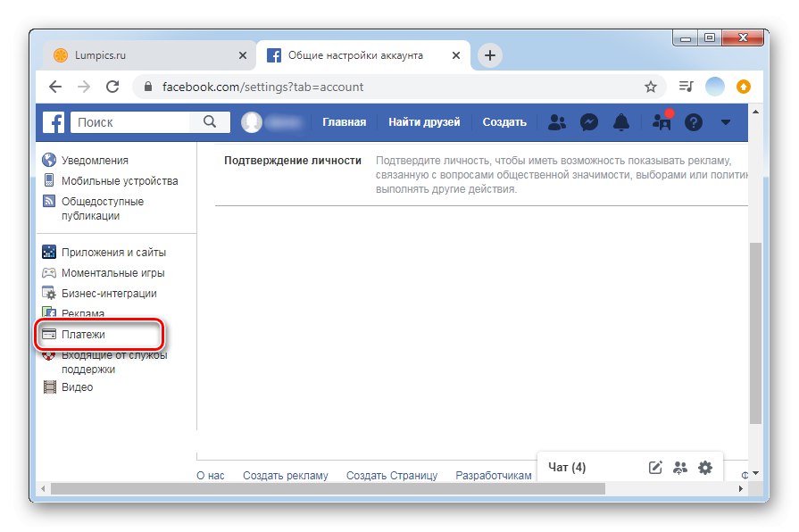799x532 pixels.
Task: Switch to the Lumpics.ru tab
Action: click(x=148, y=55)
